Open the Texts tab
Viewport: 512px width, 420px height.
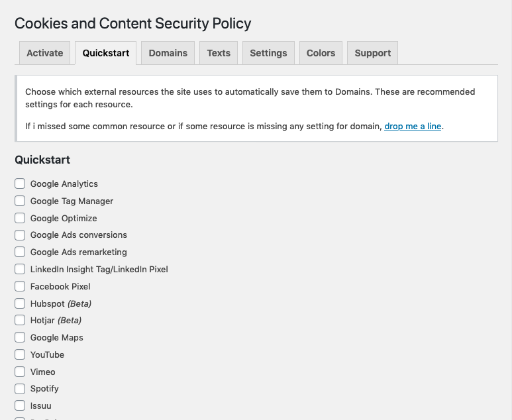219,53
